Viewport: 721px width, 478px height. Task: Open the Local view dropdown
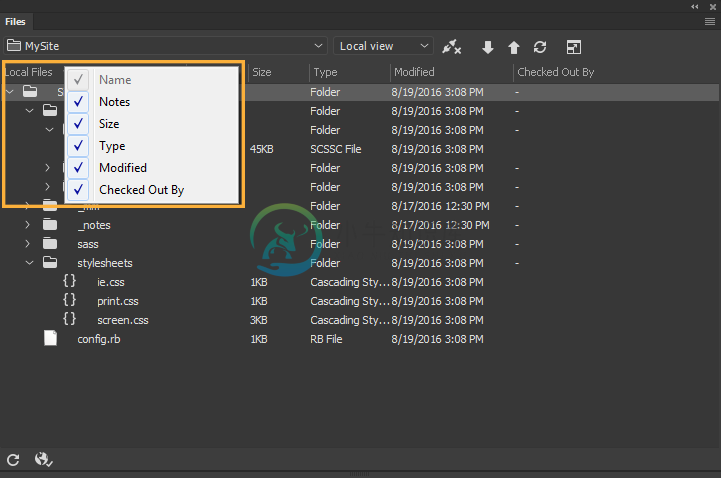pos(383,46)
